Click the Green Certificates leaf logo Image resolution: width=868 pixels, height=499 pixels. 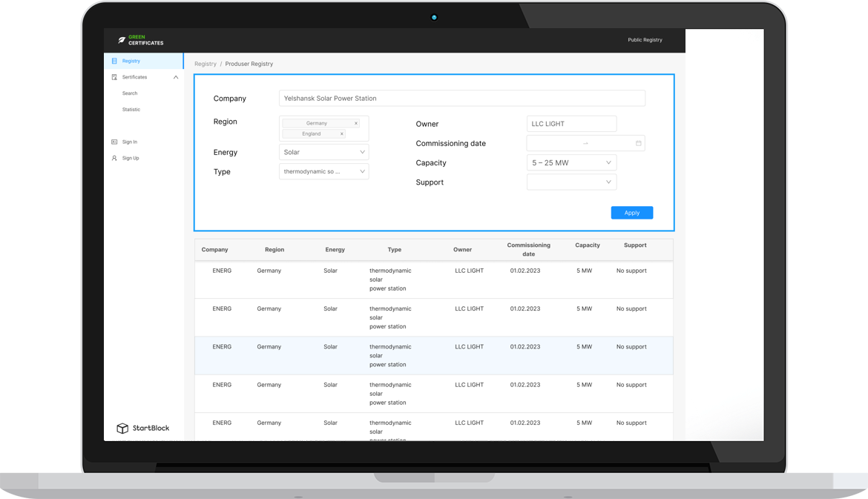(122, 40)
